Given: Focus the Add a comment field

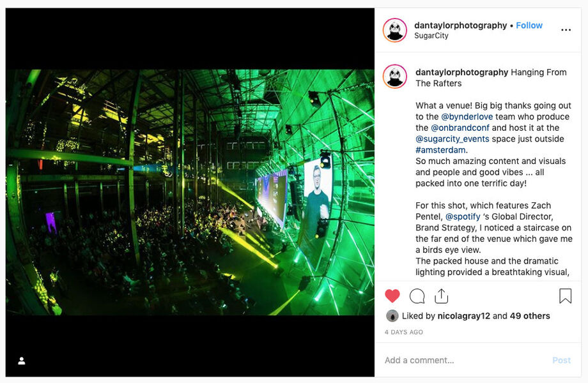Looking at the screenshot, I should pyautogui.click(x=465, y=360).
